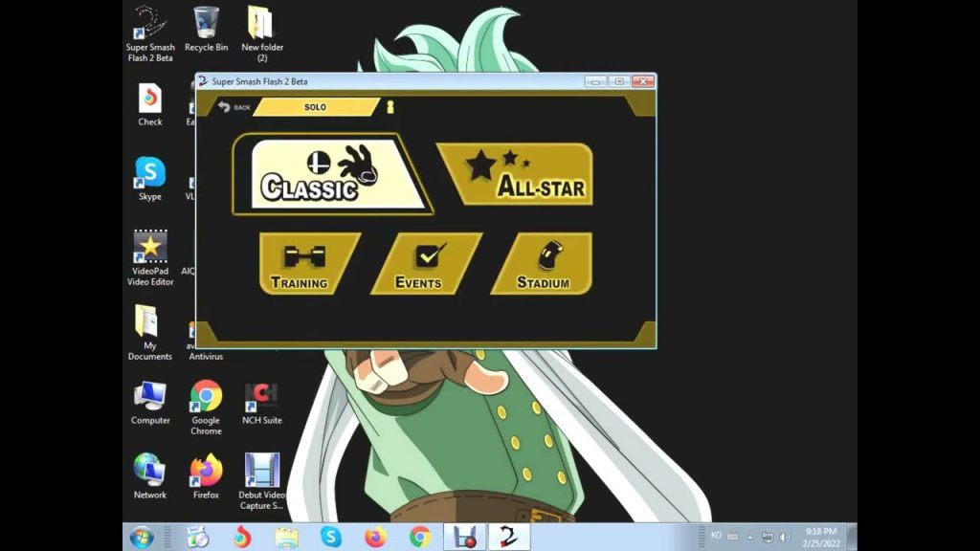Open VideoPad Video Editor desktop shortcut
The height and width of the screenshot is (551, 980).
pos(150,257)
